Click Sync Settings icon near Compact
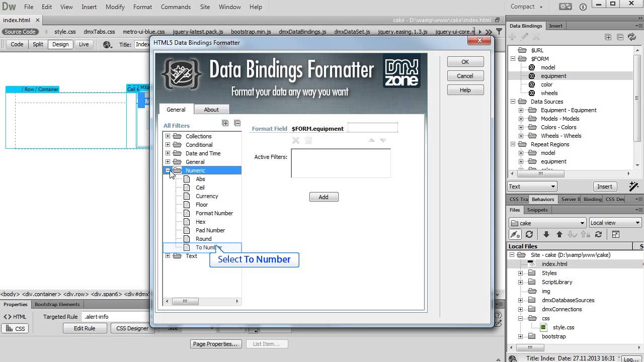This screenshot has width=644, height=362. (565, 7)
